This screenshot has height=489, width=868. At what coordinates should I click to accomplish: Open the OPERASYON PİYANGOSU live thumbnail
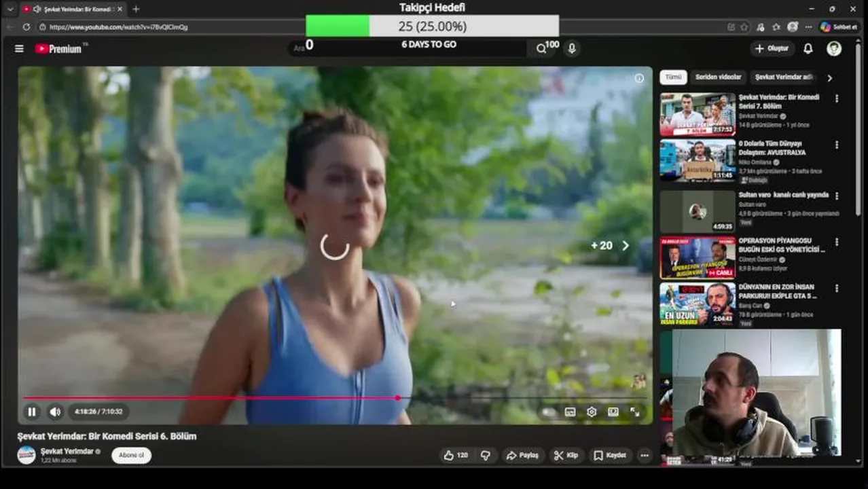point(698,257)
